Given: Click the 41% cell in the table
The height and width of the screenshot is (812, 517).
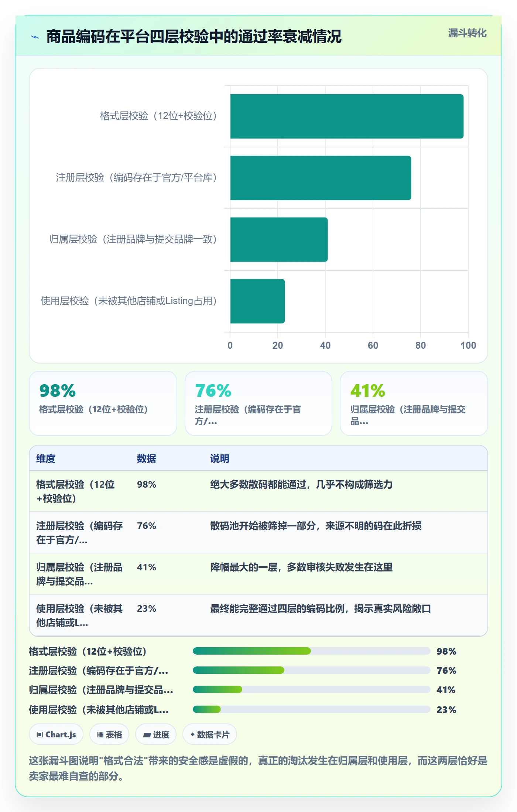Looking at the screenshot, I should point(147,567).
